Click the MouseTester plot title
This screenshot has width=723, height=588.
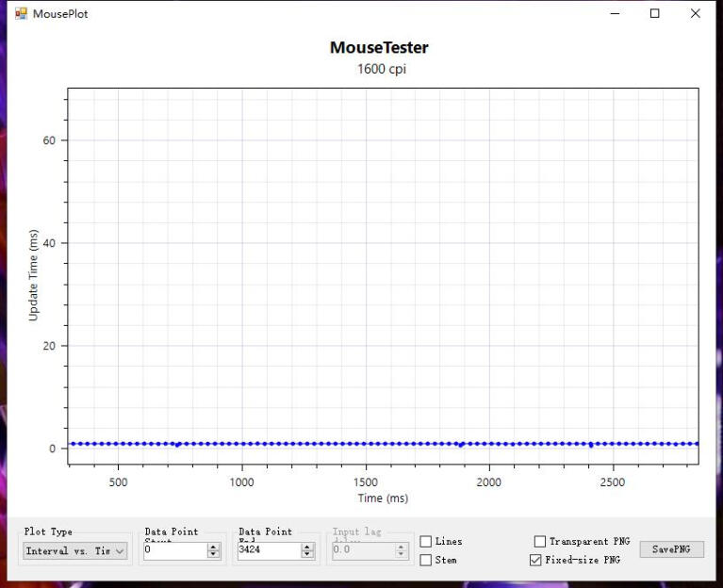pyautogui.click(x=379, y=47)
